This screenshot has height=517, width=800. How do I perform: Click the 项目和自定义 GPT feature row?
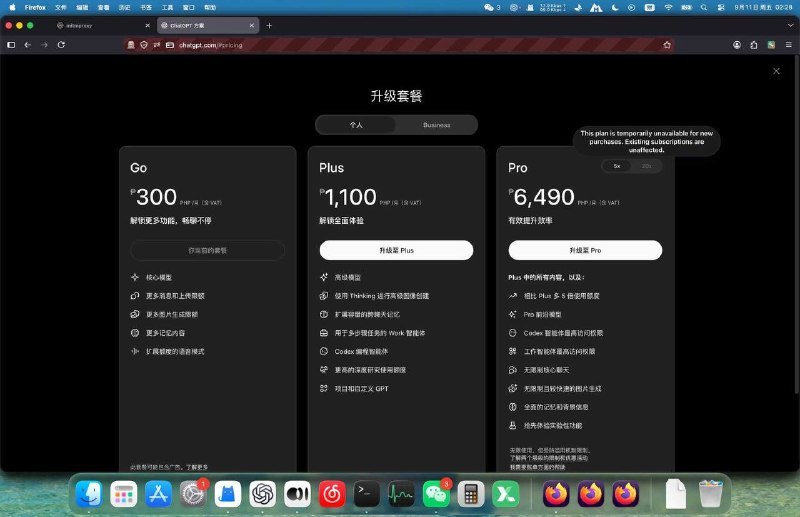coord(354,388)
